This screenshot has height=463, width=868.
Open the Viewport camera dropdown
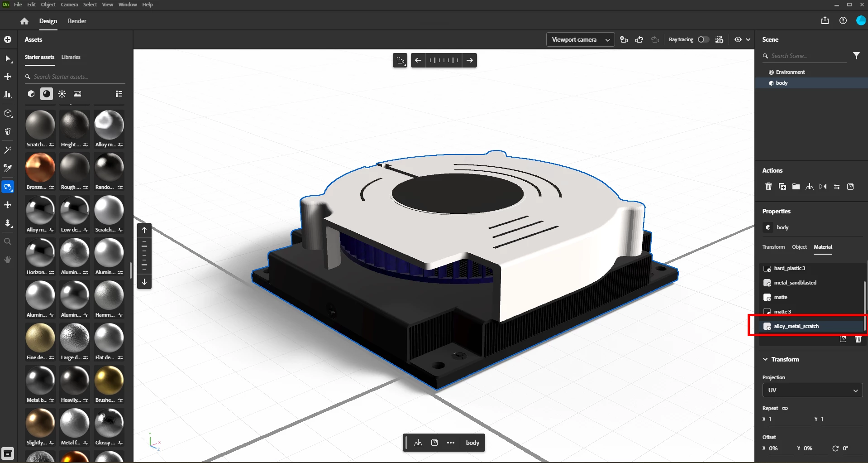(x=580, y=40)
